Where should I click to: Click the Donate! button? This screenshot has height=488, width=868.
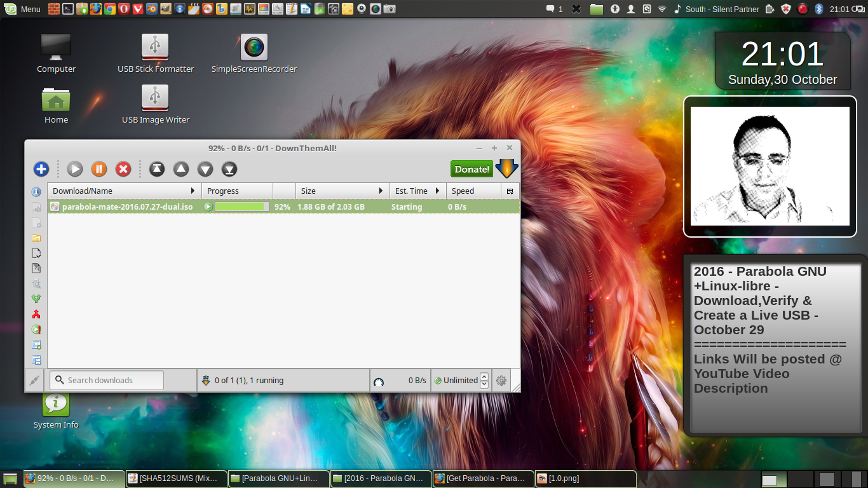(x=471, y=168)
